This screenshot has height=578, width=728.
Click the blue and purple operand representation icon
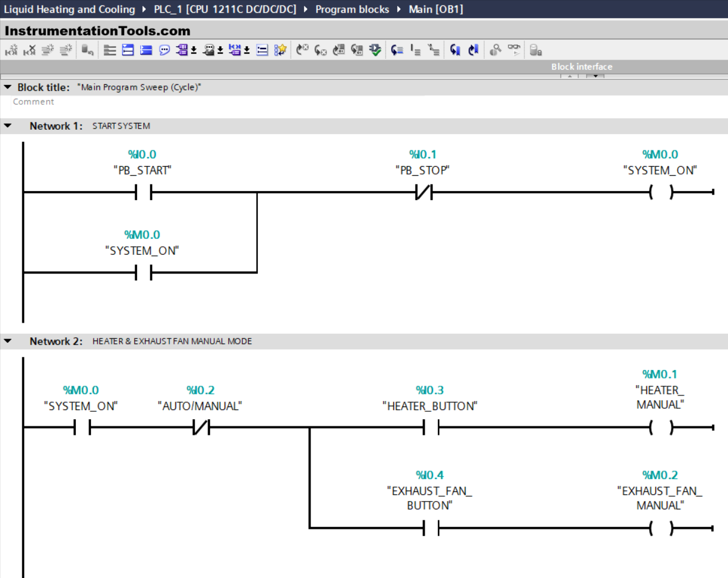tap(235, 50)
